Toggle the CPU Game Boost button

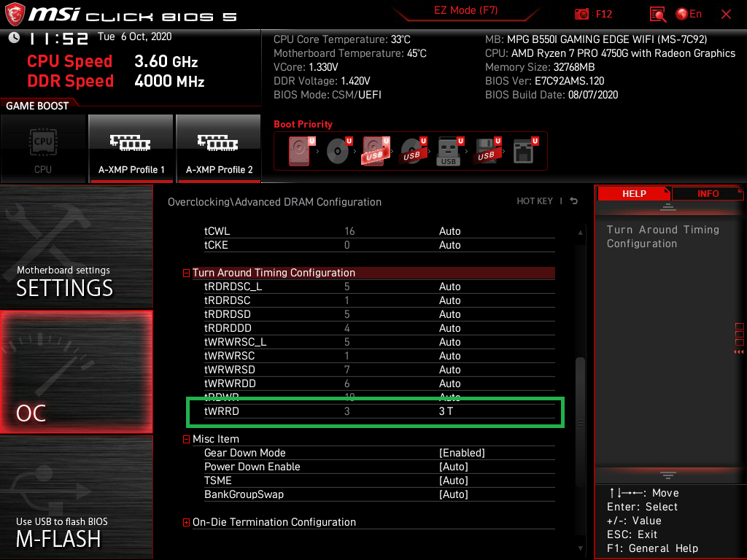pyautogui.click(x=43, y=149)
